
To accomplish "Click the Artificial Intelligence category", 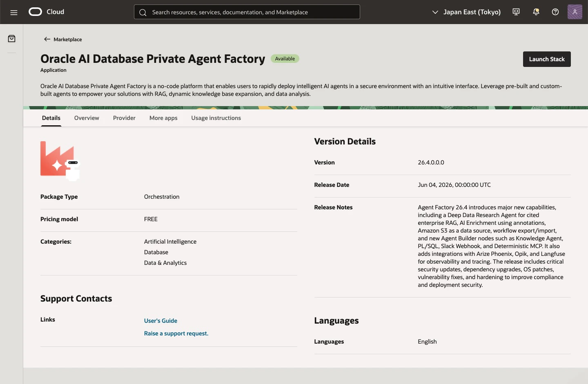I will pos(170,242).
